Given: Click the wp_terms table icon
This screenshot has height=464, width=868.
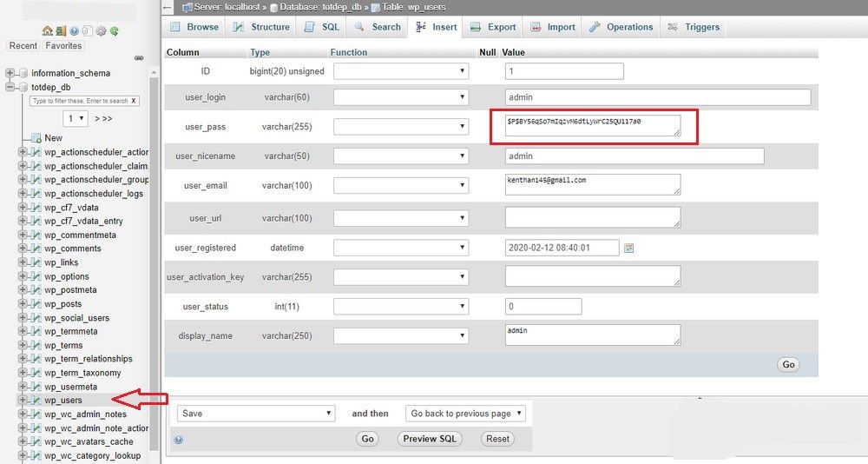Looking at the screenshot, I should 36,345.
